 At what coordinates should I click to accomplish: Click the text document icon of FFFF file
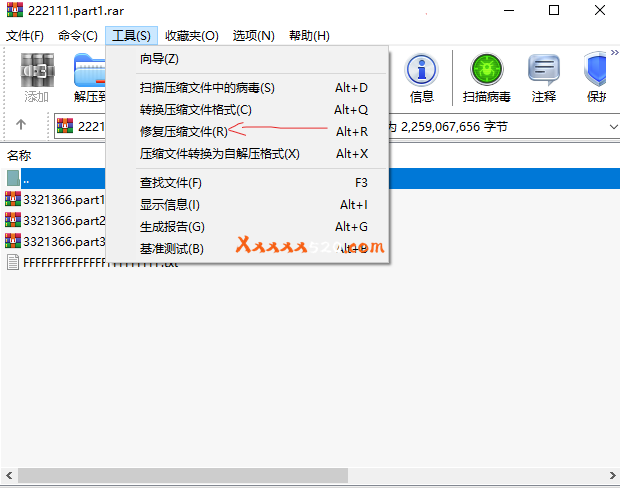13,262
